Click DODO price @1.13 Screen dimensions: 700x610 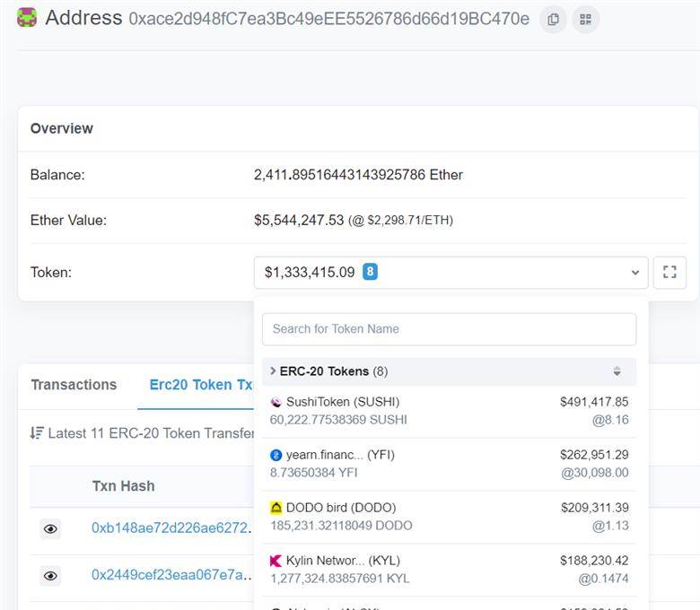coord(610,526)
